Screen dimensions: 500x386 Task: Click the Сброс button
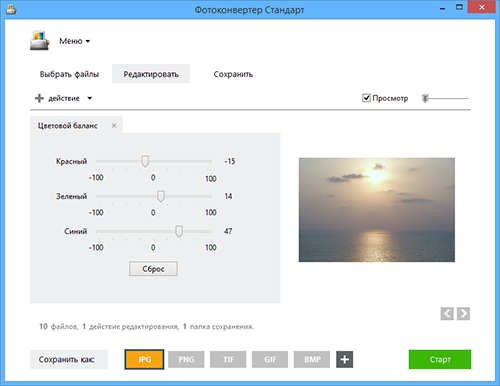[153, 269]
